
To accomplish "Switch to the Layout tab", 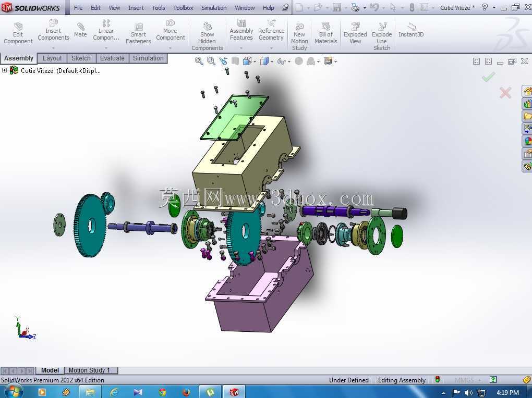I will 52,58.
